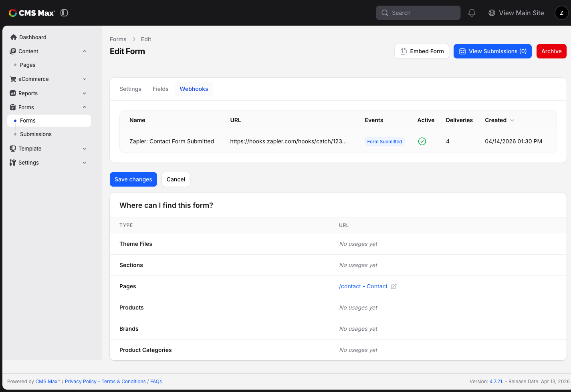The height and width of the screenshot is (392, 571).
Task: Click the Reports chart icon
Action: 13,93
